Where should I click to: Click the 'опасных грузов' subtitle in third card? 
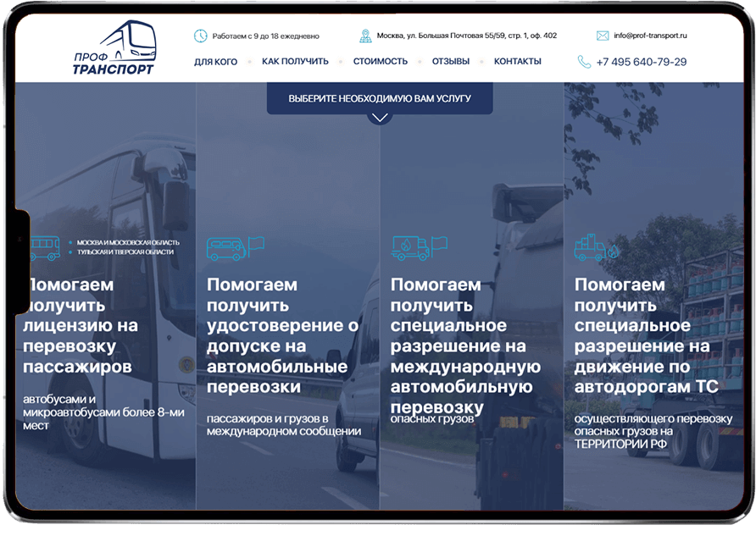pyautogui.click(x=432, y=419)
